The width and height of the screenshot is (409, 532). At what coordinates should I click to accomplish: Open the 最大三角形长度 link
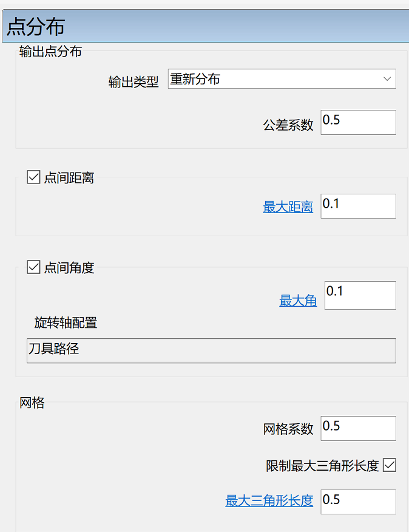click(269, 501)
